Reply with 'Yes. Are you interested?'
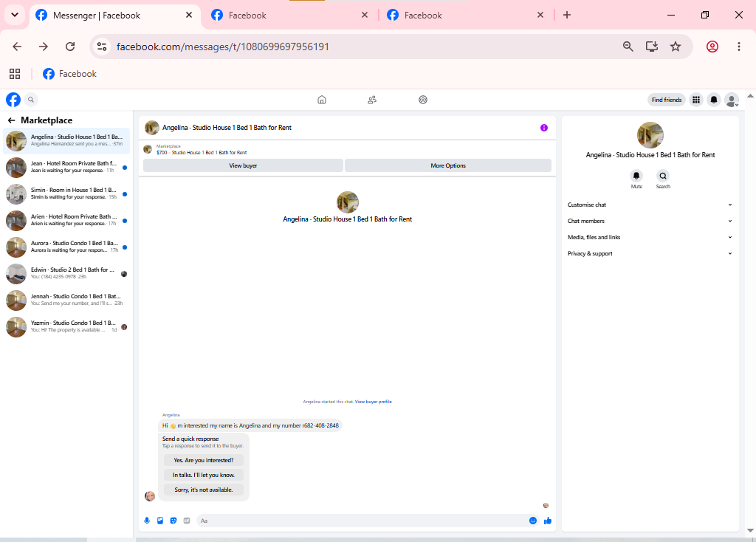The image size is (756, 542). (204, 461)
